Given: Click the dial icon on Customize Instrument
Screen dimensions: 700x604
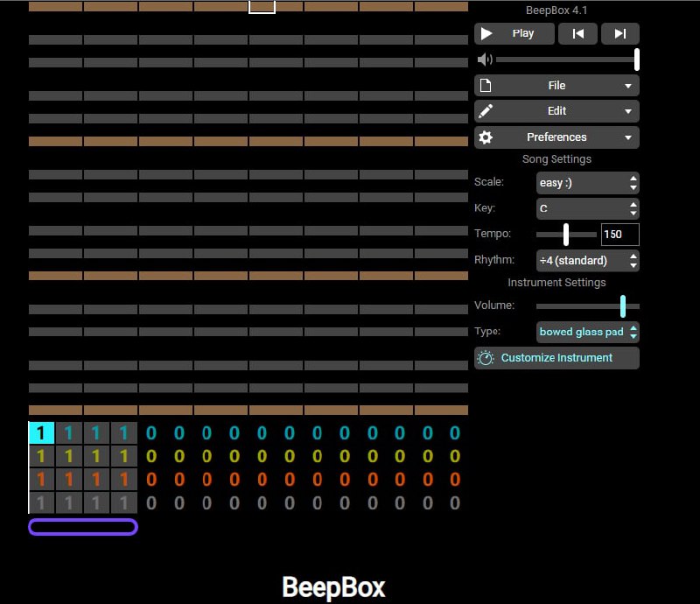Looking at the screenshot, I should [486, 358].
